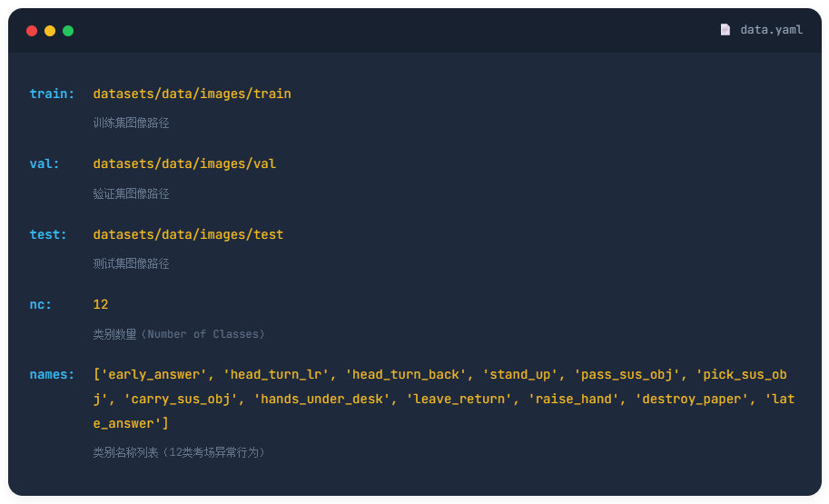Image resolution: width=829 pixels, height=504 pixels.
Task: Click the nc: key label
Action: (41, 305)
